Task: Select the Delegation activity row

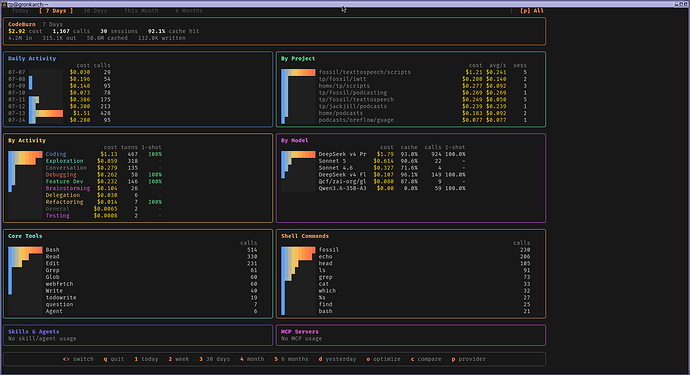Action: 85,195
